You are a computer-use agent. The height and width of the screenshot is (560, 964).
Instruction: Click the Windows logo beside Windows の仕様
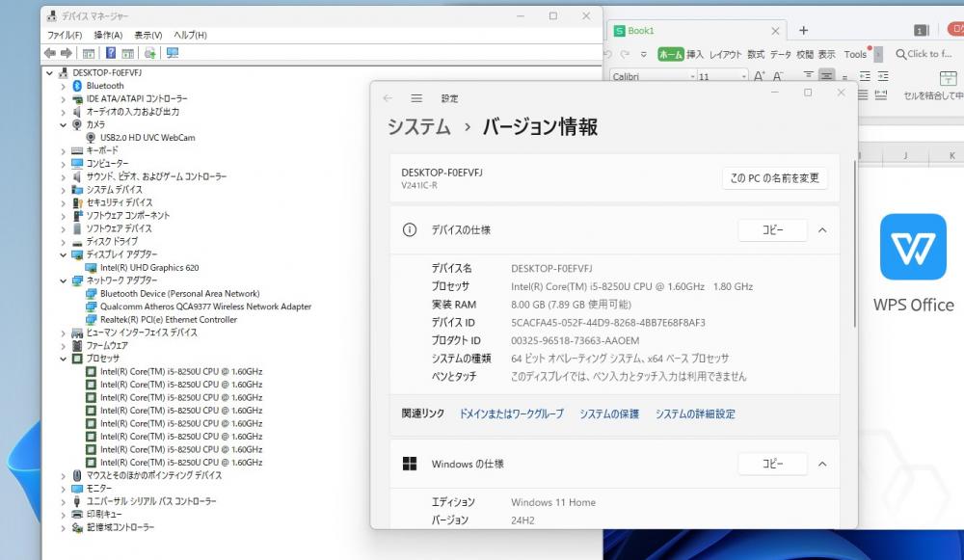[x=410, y=465]
